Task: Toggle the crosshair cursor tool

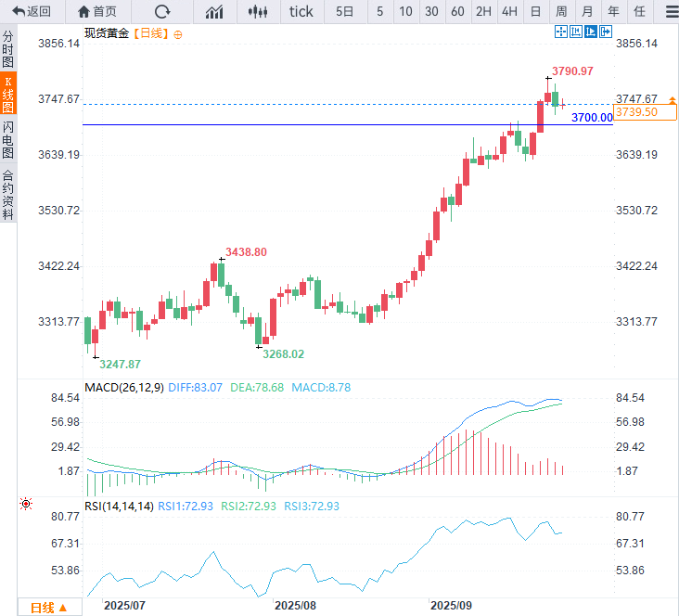Action: click(561, 32)
